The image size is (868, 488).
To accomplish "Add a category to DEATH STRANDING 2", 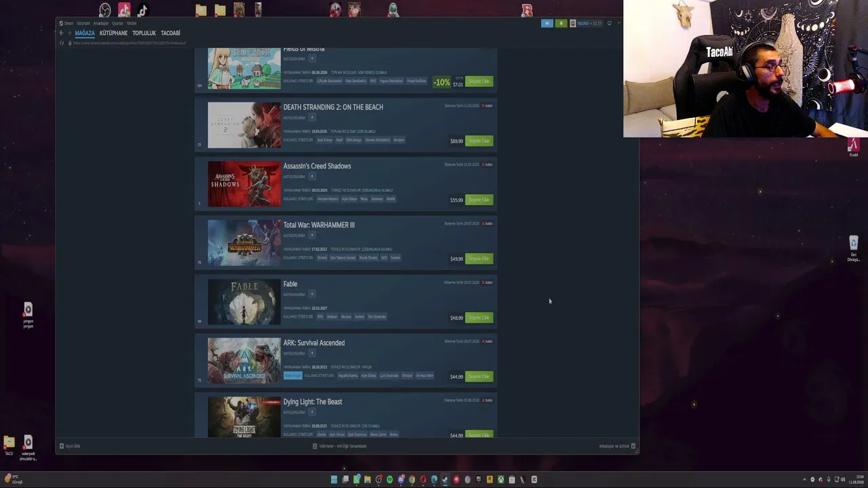I will [312, 118].
